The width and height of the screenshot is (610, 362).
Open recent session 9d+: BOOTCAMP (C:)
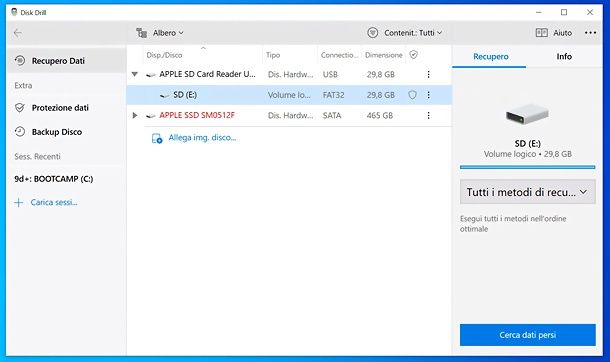(54, 179)
